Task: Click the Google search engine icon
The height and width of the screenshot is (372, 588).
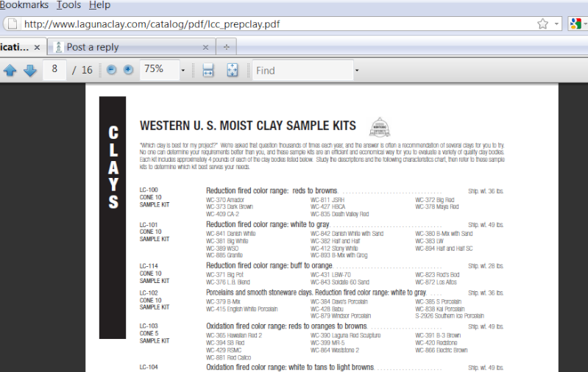Action: (575, 24)
